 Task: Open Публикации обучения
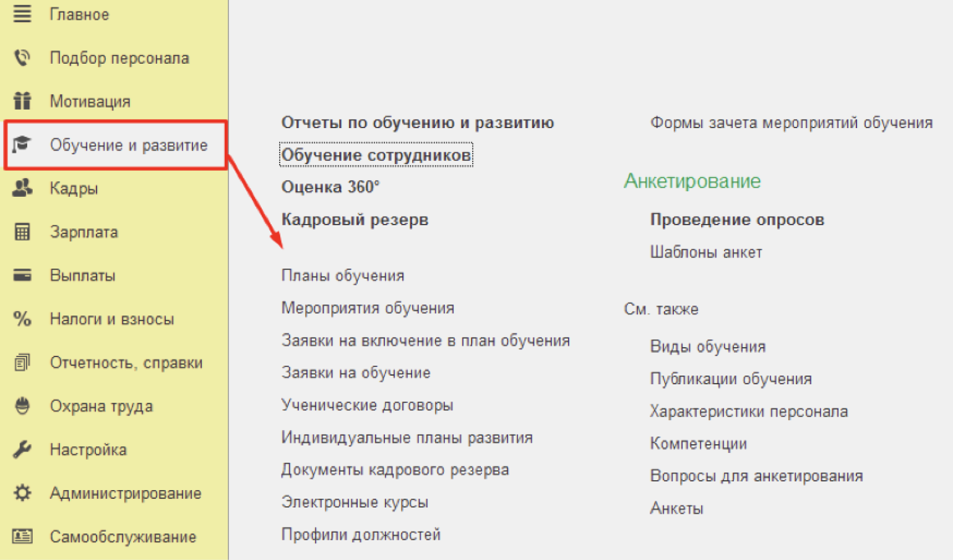point(731,379)
